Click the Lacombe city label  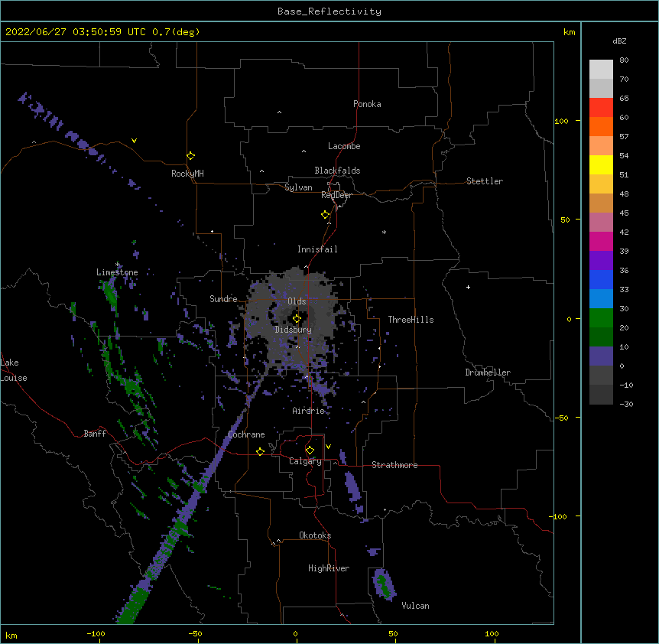click(x=344, y=146)
